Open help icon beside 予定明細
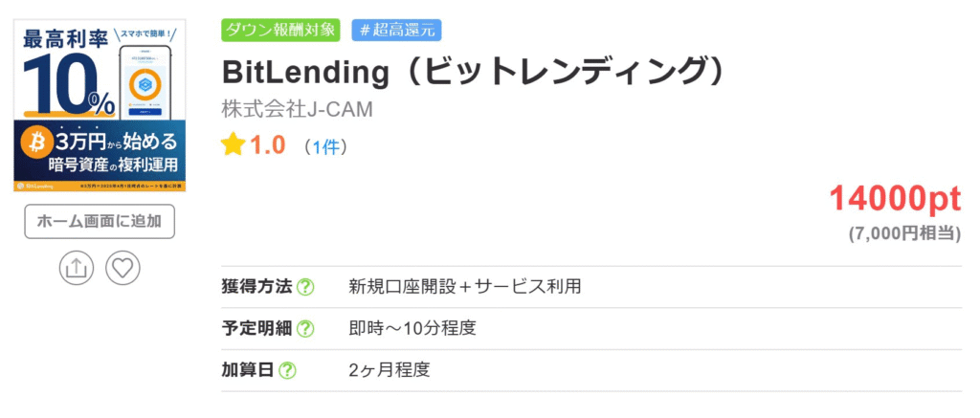Screen dimensions: 980x418 coord(305,328)
